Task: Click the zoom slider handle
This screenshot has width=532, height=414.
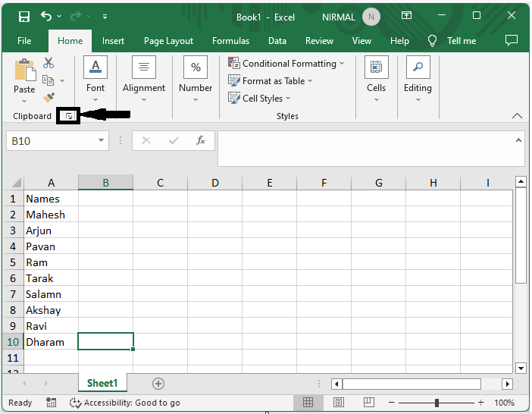Action: (x=437, y=403)
